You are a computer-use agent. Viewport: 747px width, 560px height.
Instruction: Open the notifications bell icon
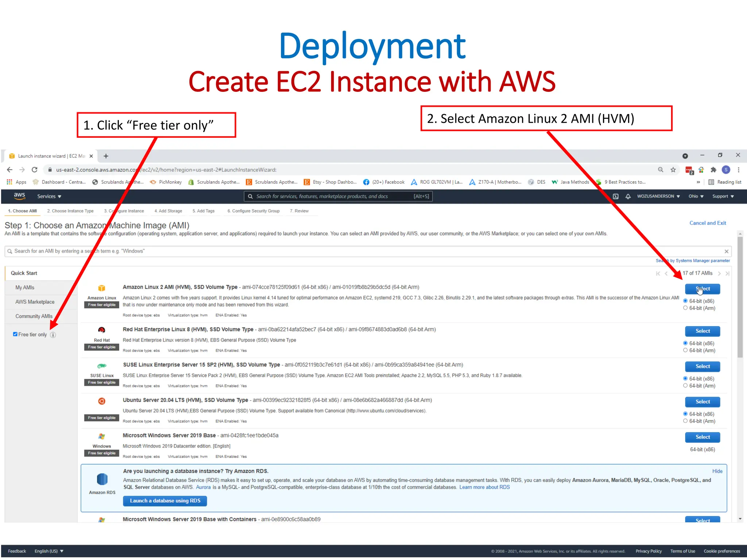click(x=628, y=196)
